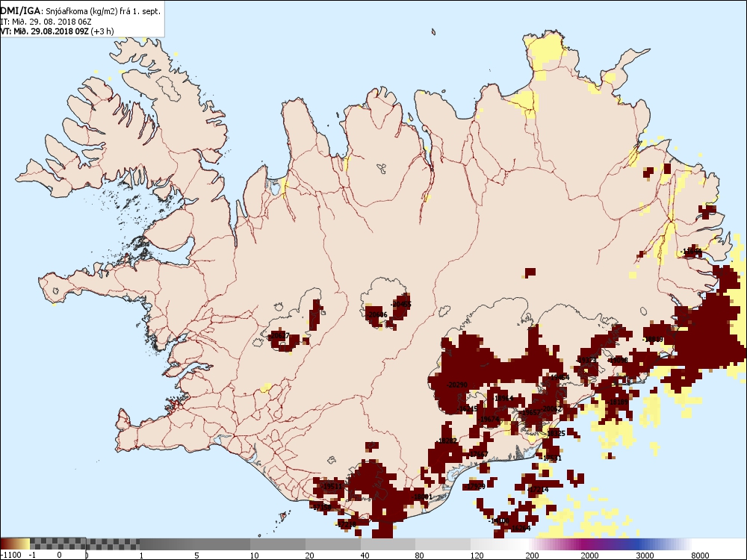The height and width of the screenshot is (560, 747).
Task: Click the -17218 map label
Action: (x=346, y=524)
